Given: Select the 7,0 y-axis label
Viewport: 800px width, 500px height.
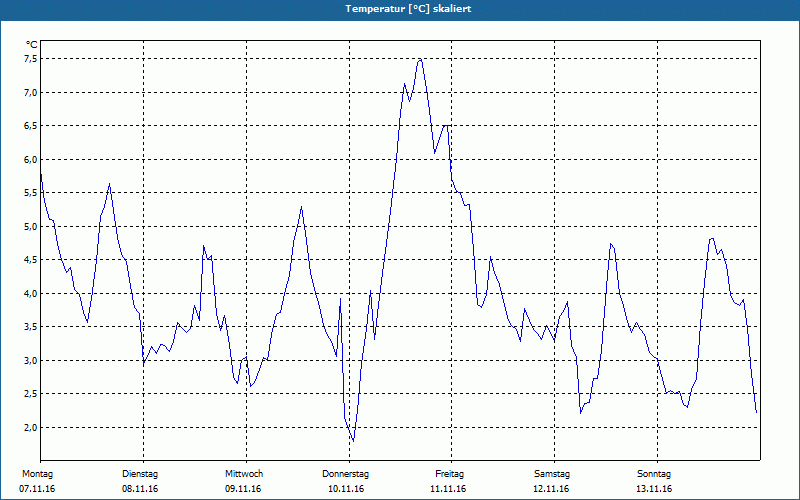Looking at the screenshot, I should tap(30, 92).
